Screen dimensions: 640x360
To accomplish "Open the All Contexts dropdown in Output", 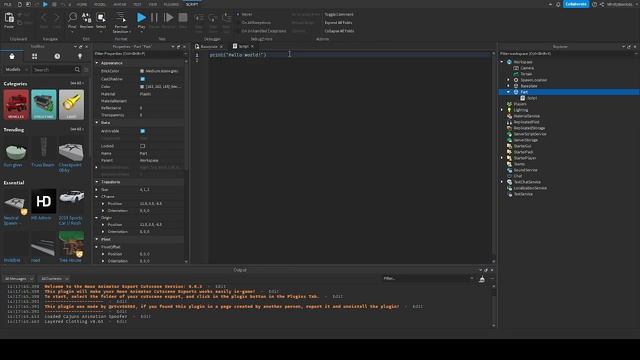I will pos(54,279).
